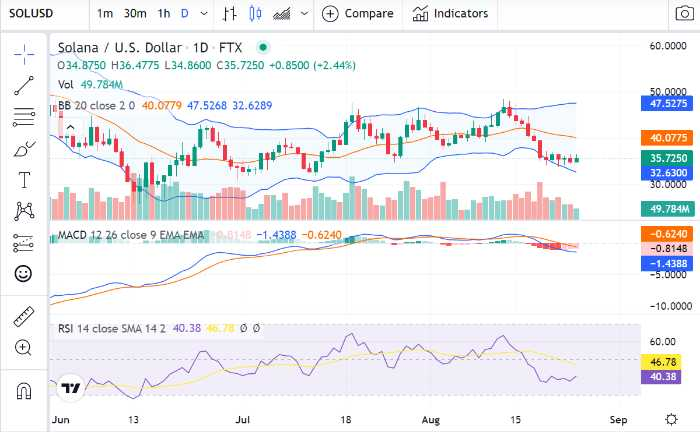Select the BB 20 close 2 0 legend
The image size is (700, 435).
tap(96, 106)
